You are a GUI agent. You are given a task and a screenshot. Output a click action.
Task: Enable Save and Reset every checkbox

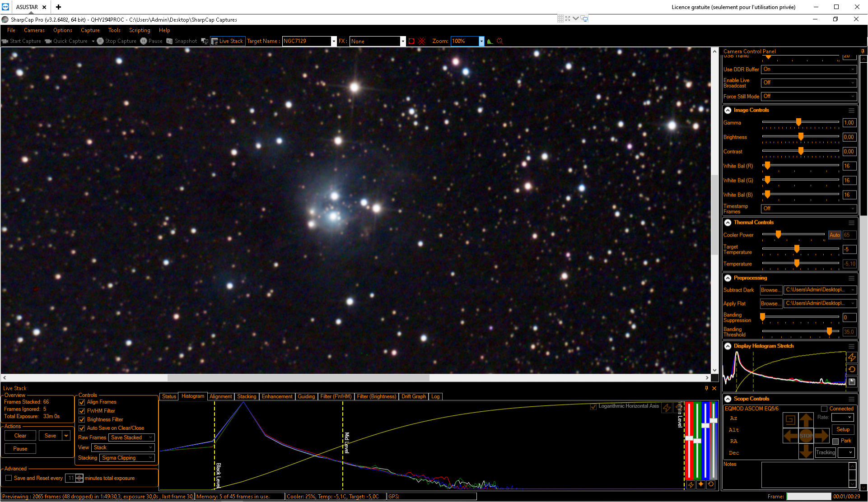8,478
